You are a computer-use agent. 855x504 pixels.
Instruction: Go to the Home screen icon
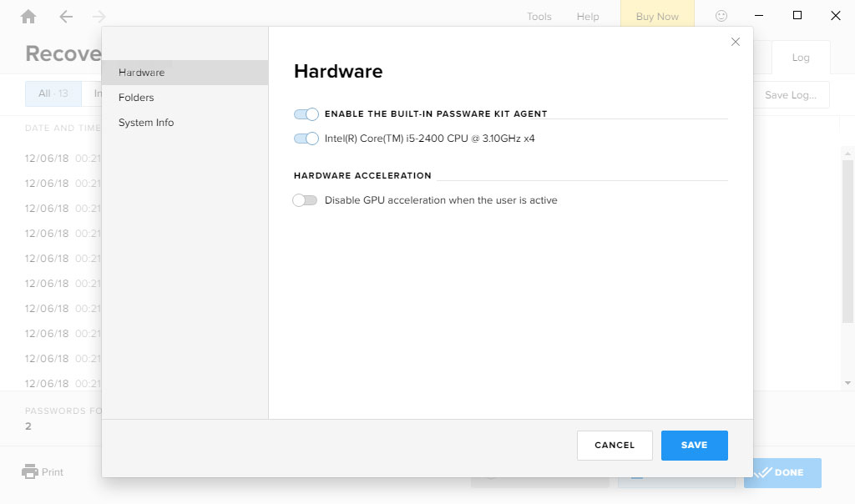(28, 17)
